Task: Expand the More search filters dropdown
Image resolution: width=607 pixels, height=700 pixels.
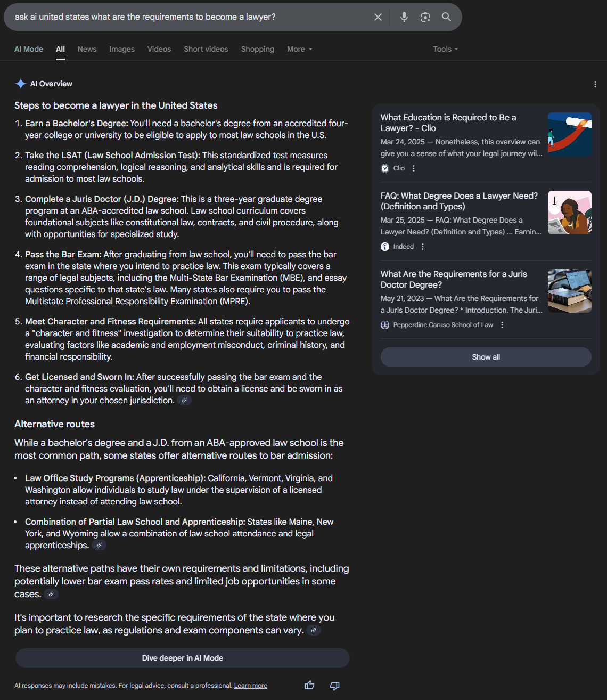Action: (300, 49)
